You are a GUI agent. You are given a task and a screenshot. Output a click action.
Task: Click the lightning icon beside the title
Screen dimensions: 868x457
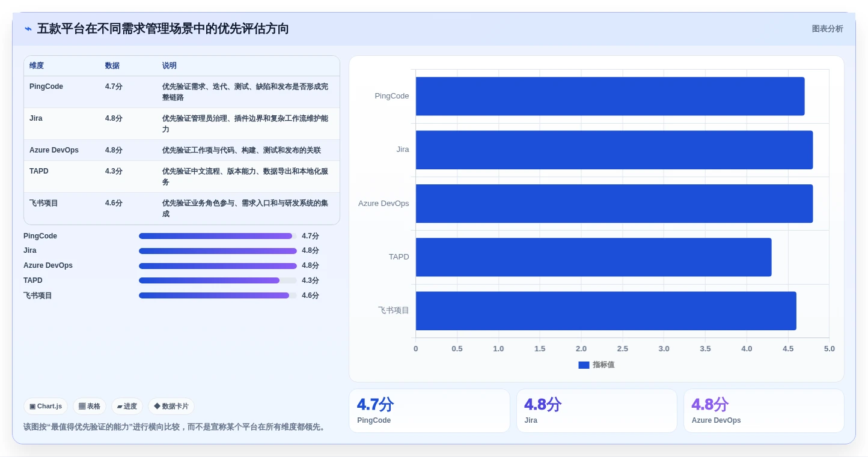click(28, 29)
